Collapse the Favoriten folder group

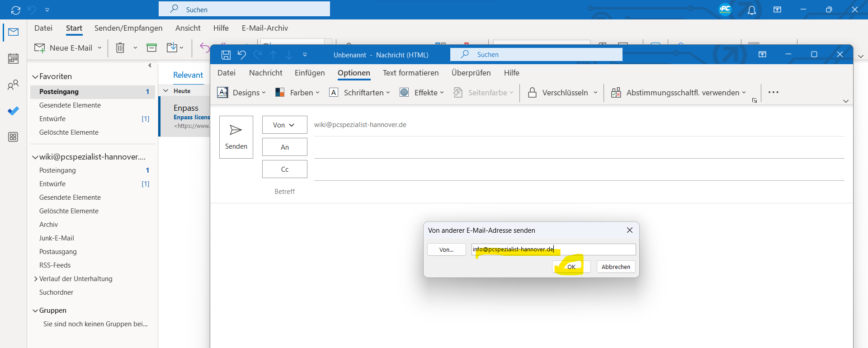(35, 77)
